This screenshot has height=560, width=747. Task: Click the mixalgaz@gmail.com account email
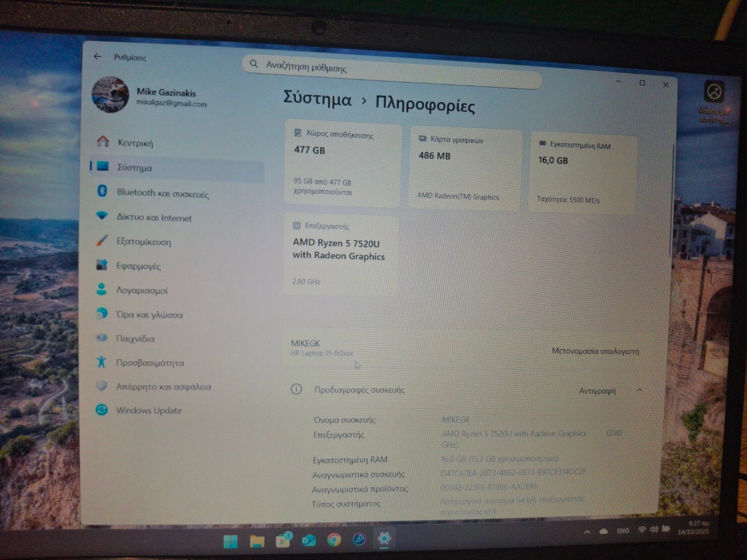point(171,103)
